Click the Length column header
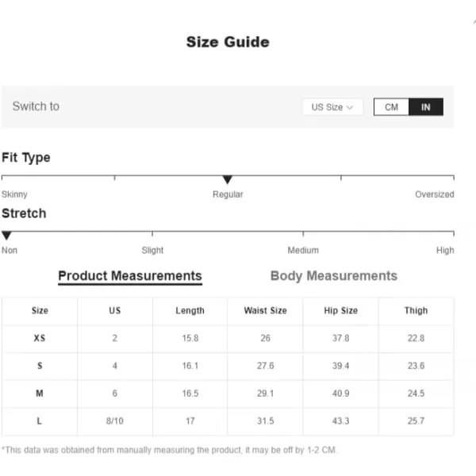Viewport: 476px width, 476px height. pyautogui.click(x=190, y=310)
